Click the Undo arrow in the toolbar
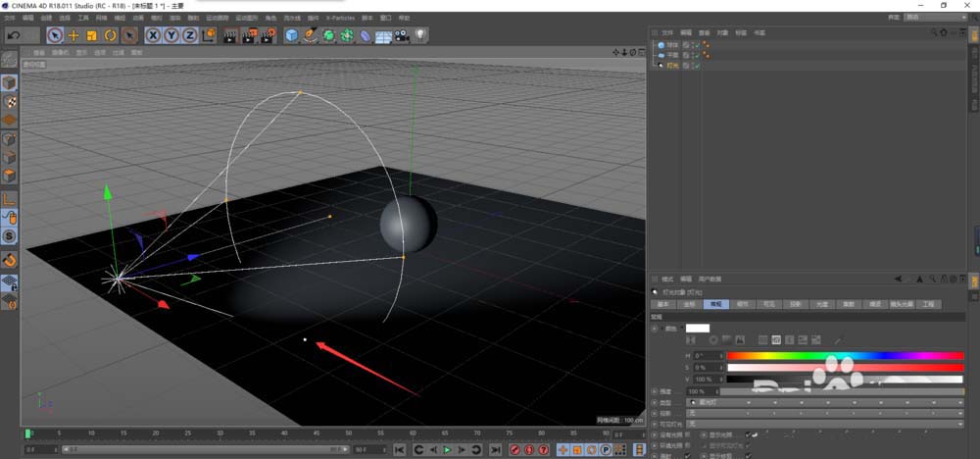 point(15,35)
